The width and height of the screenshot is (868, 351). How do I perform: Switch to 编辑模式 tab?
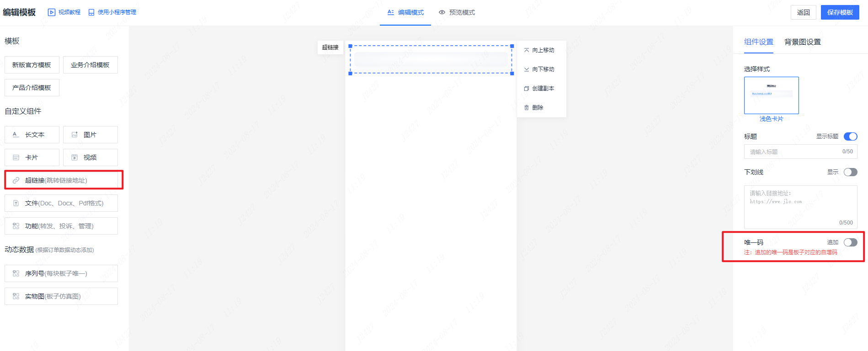point(405,12)
